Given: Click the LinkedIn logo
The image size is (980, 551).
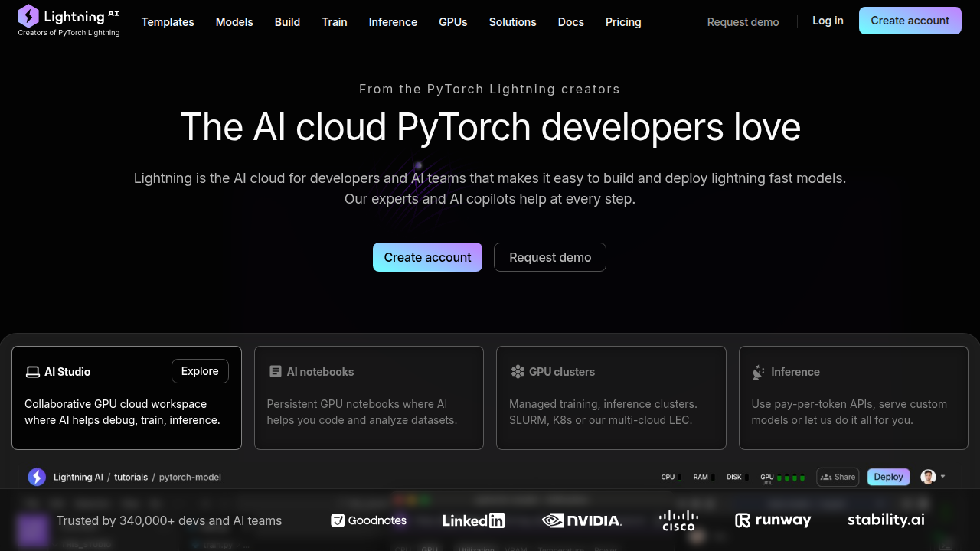Looking at the screenshot, I should click(x=474, y=520).
